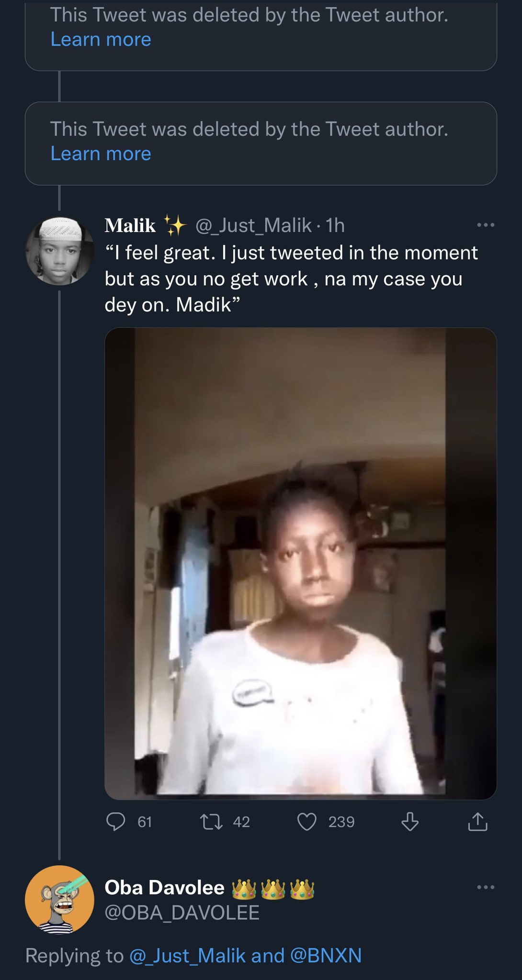The width and height of the screenshot is (522, 980).
Task: Like the tweet with heart icon
Action: [307, 822]
